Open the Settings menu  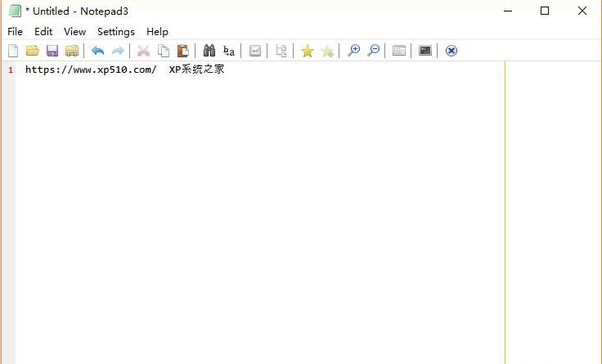click(116, 32)
